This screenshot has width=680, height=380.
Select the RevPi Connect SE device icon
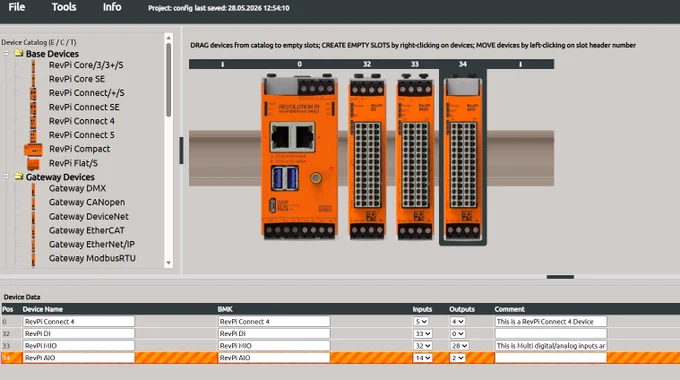coord(33,107)
